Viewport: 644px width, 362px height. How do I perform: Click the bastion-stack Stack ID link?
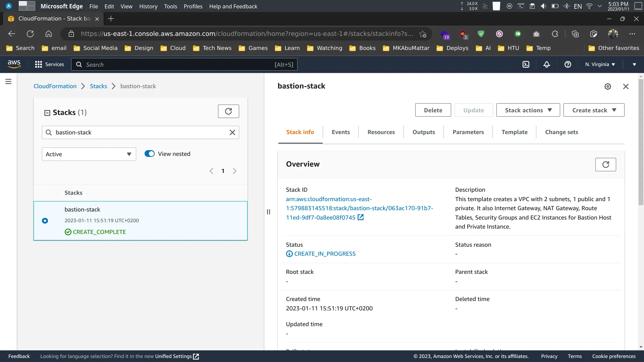click(x=359, y=208)
